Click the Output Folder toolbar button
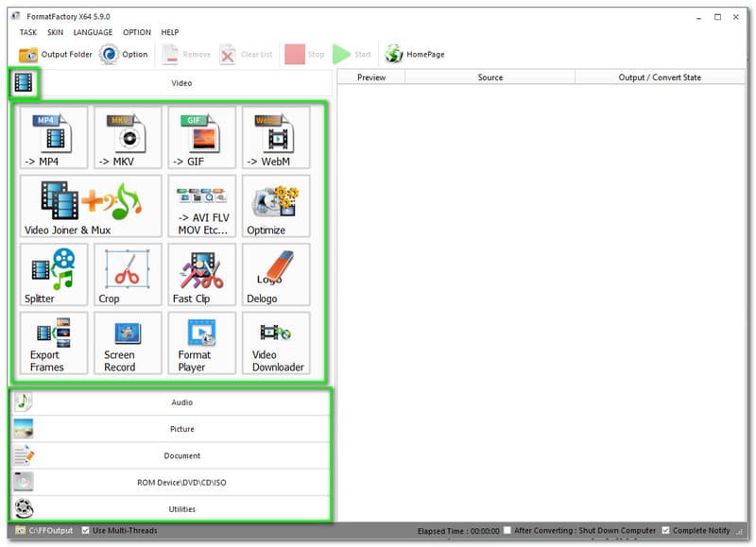The image size is (756, 547). click(56, 55)
